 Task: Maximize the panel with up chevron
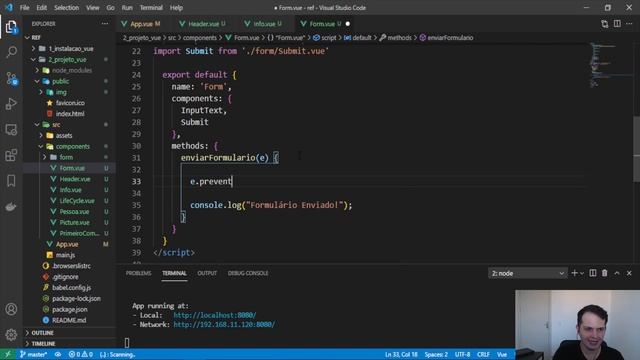[617, 273]
